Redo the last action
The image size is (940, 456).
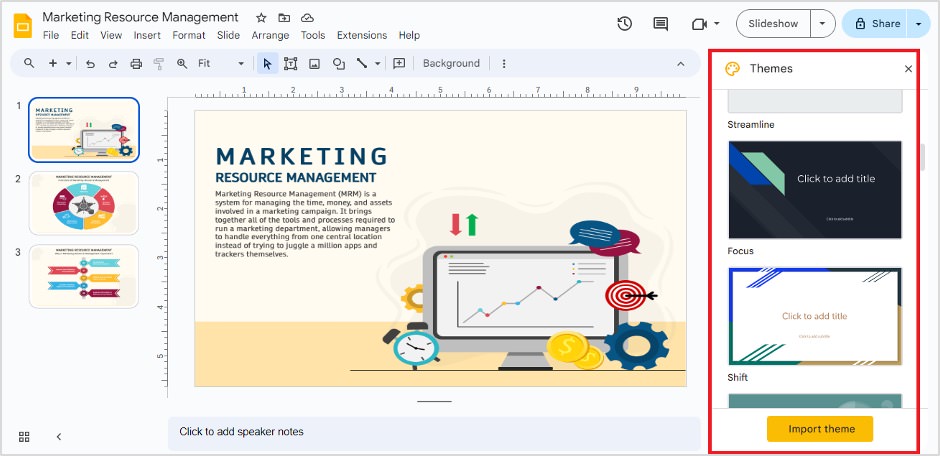[x=113, y=64]
